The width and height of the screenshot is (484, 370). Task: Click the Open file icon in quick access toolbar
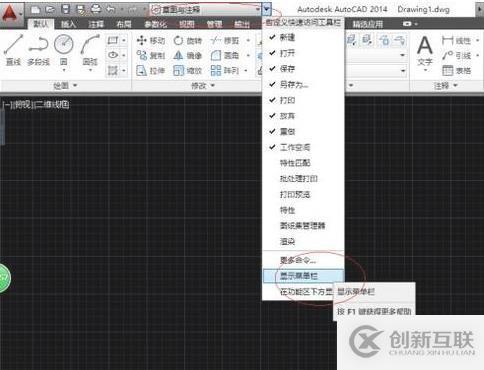pyautogui.click(x=50, y=10)
